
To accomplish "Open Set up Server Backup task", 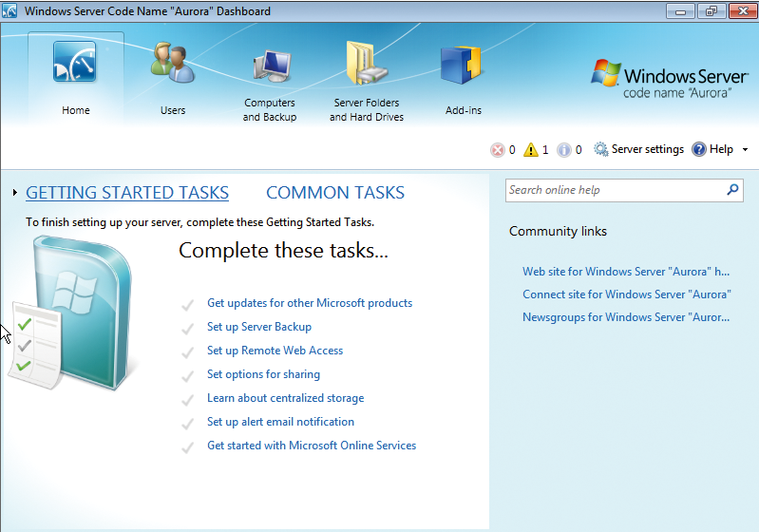I will point(259,327).
